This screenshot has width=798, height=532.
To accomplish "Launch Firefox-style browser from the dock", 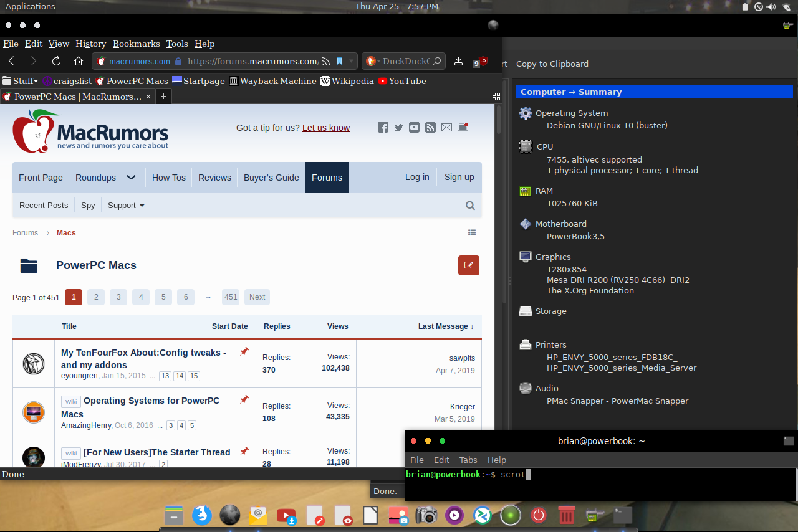I will tap(201, 515).
